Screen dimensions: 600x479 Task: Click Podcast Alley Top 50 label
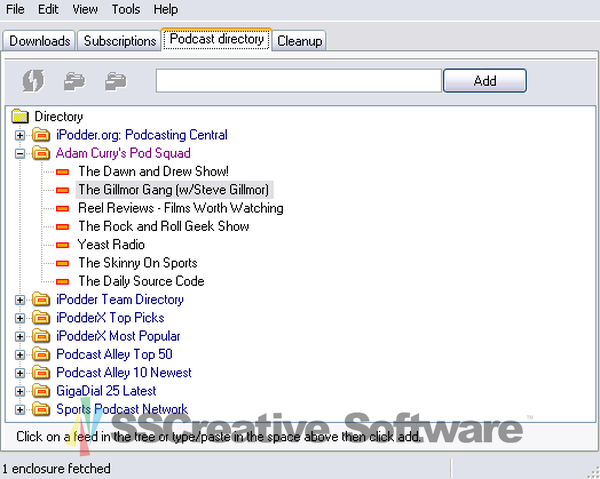tap(114, 354)
